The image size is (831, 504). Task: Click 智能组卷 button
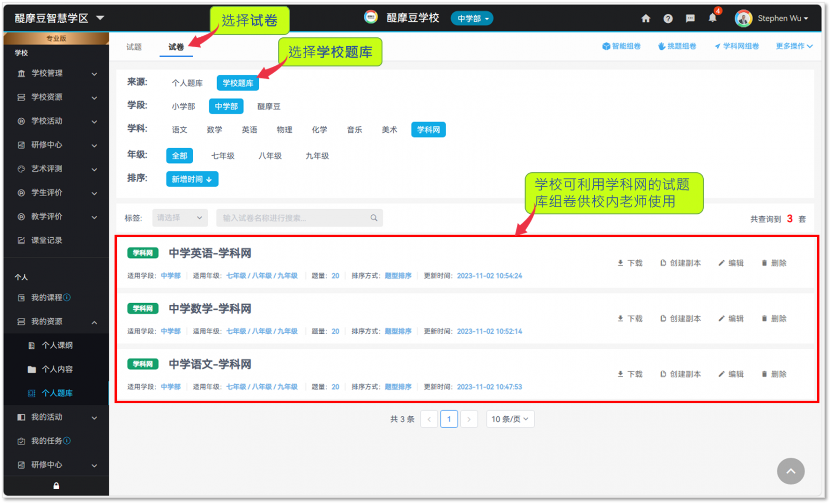[621, 46]
